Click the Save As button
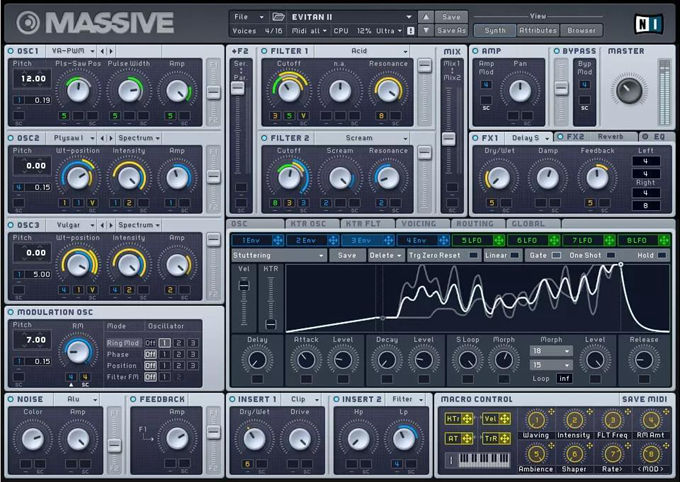680x482 pixels. 451,30
